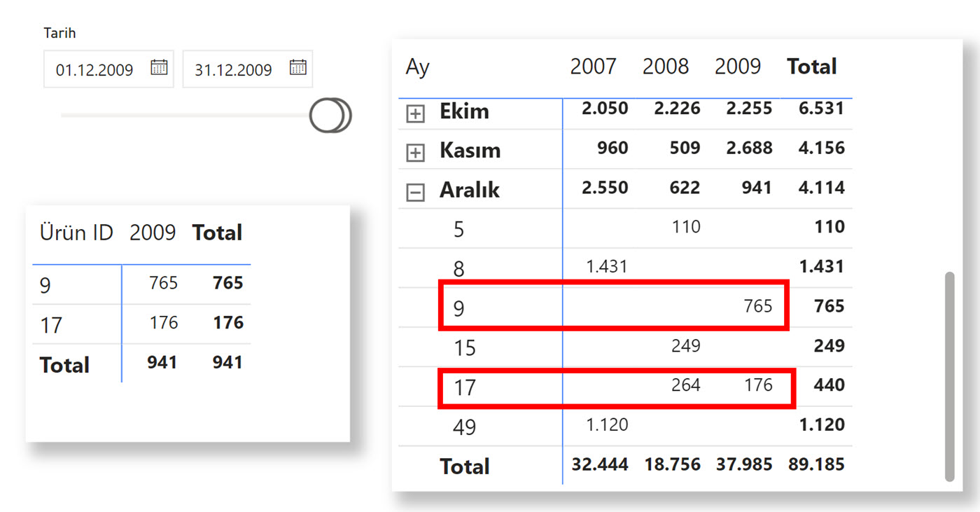The width and height of the screenshot is (980, 512).
Task: Click the Total header in small table
Action: (x=218, y=233)
